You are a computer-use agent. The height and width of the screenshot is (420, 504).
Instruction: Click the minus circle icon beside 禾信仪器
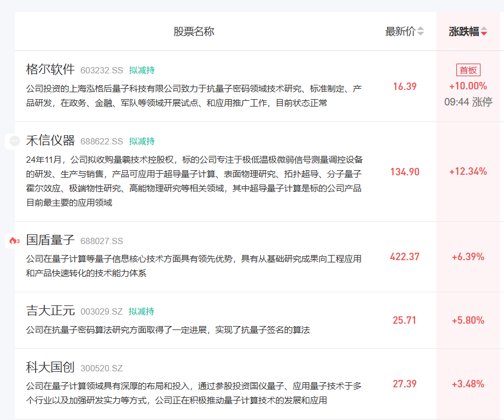coord(15,141)
